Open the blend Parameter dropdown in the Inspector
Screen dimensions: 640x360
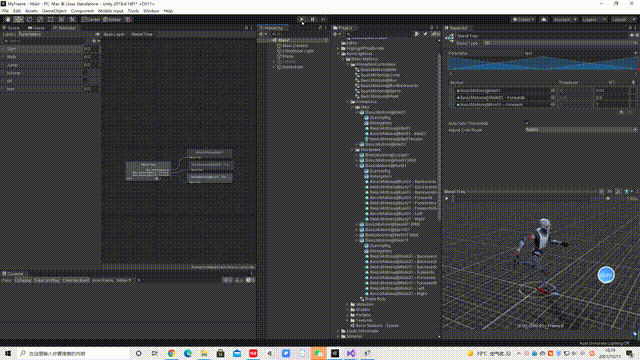pos(579,53)
